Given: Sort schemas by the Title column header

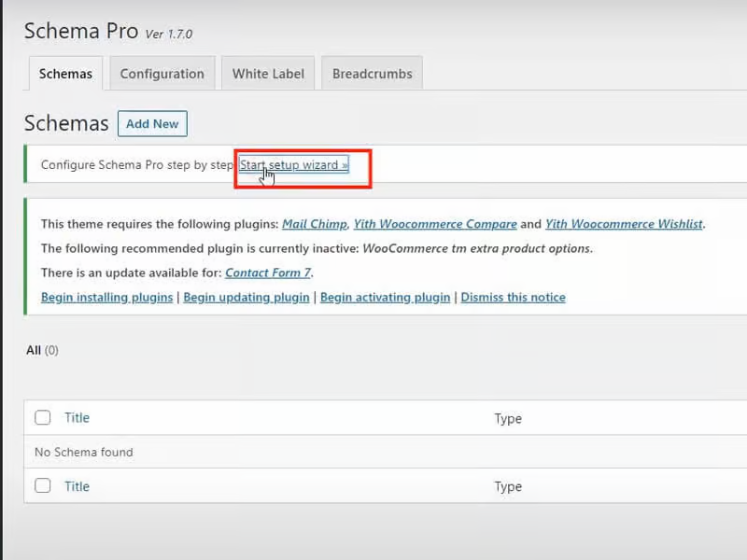Looking at the screenshot, I should coord(77,417).
